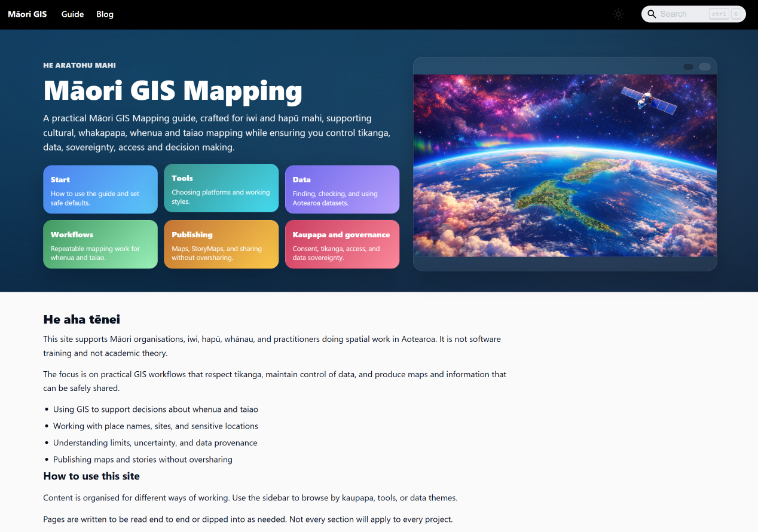Open the Publishing card
Viewport: 758px width, 532px height.
pos(221,244)
